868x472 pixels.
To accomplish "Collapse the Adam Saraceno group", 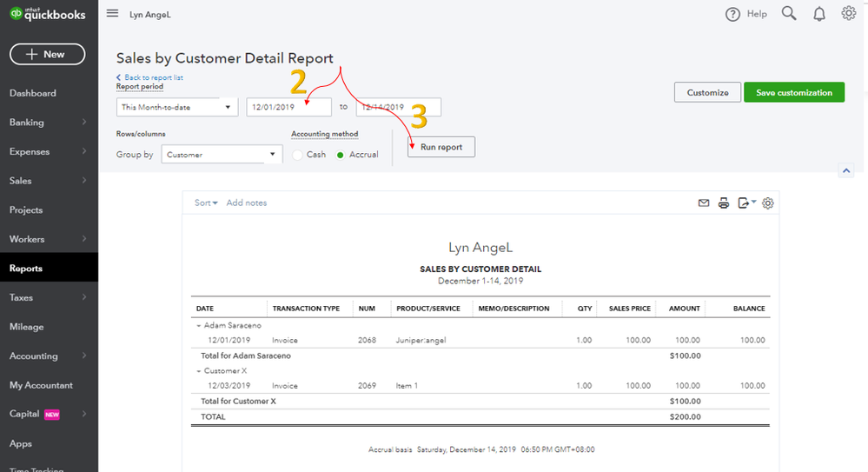I will (199, 326).
